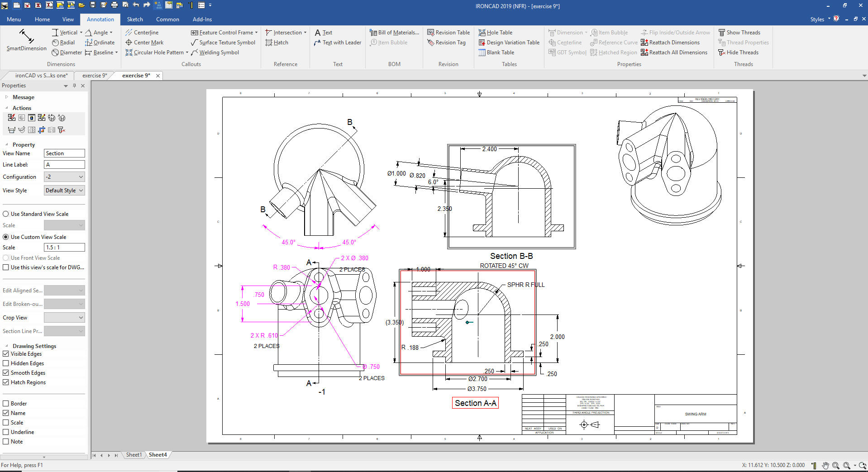Go to next sheet arrow button

point(109,455)
